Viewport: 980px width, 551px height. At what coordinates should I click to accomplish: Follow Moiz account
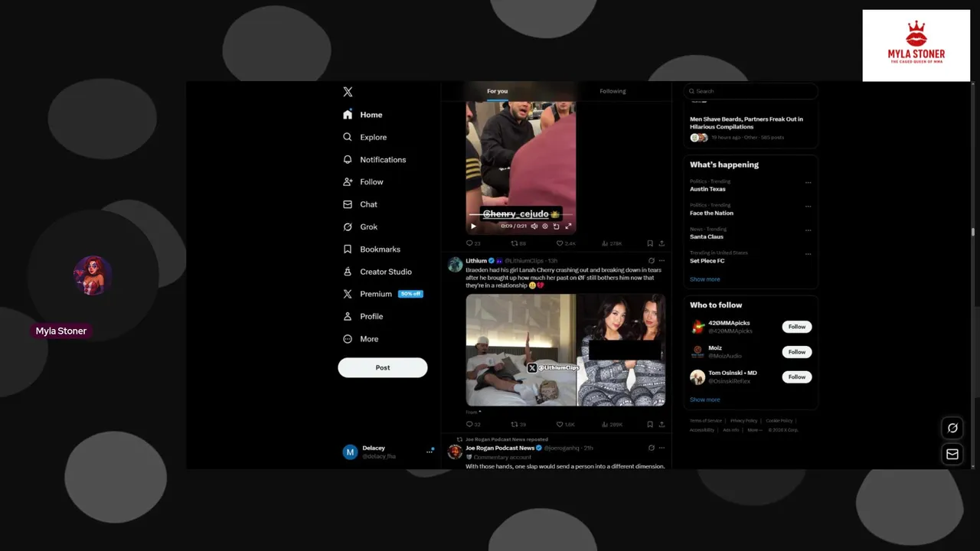797,352
